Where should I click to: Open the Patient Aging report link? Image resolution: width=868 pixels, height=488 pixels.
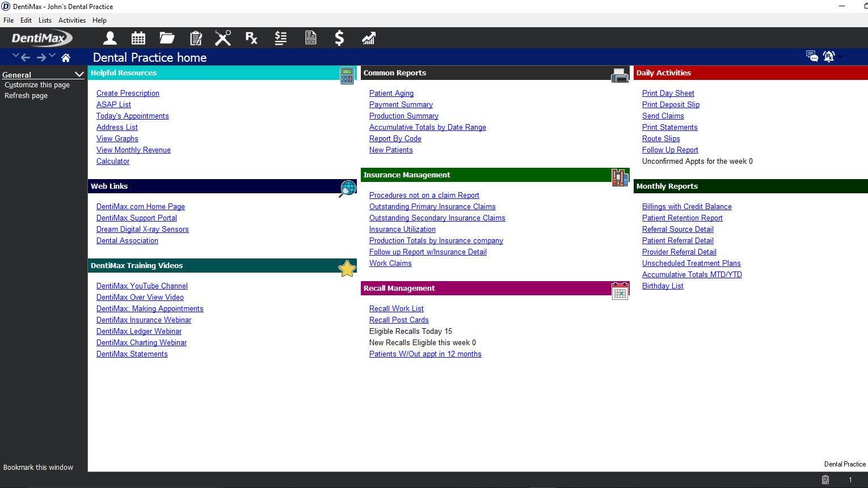click(x=391, y=94)
